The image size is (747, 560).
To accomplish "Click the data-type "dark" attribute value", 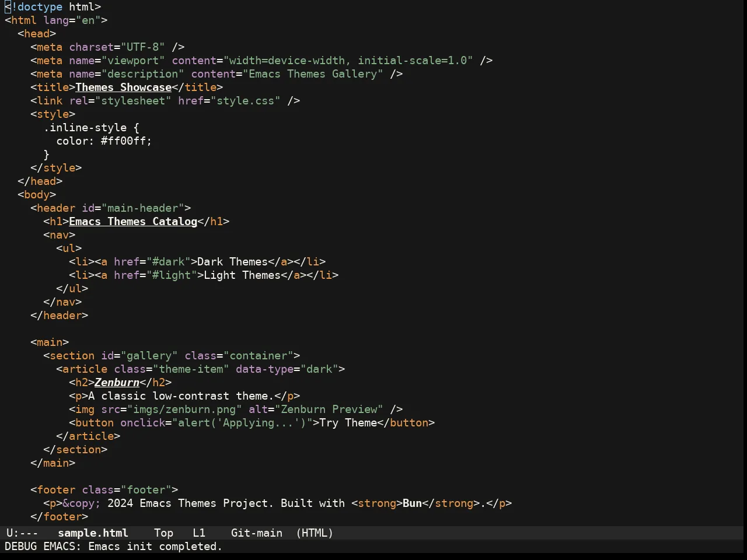I will [320, 369].
